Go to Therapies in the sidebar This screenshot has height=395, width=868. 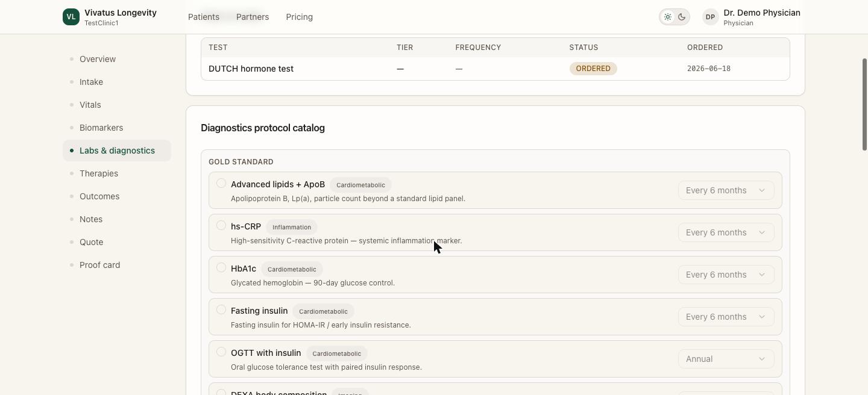pyautogui.click(x=117, y=173)
